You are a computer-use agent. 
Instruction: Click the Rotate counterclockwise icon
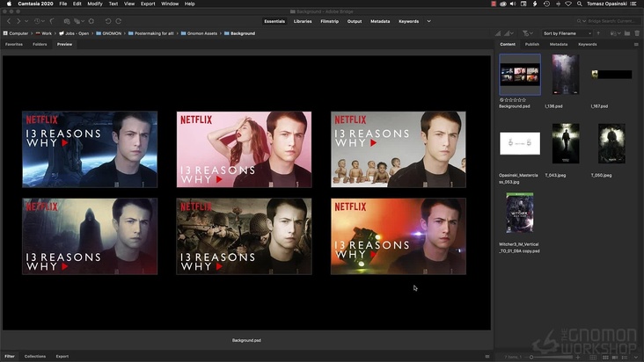tap(108, 21)
